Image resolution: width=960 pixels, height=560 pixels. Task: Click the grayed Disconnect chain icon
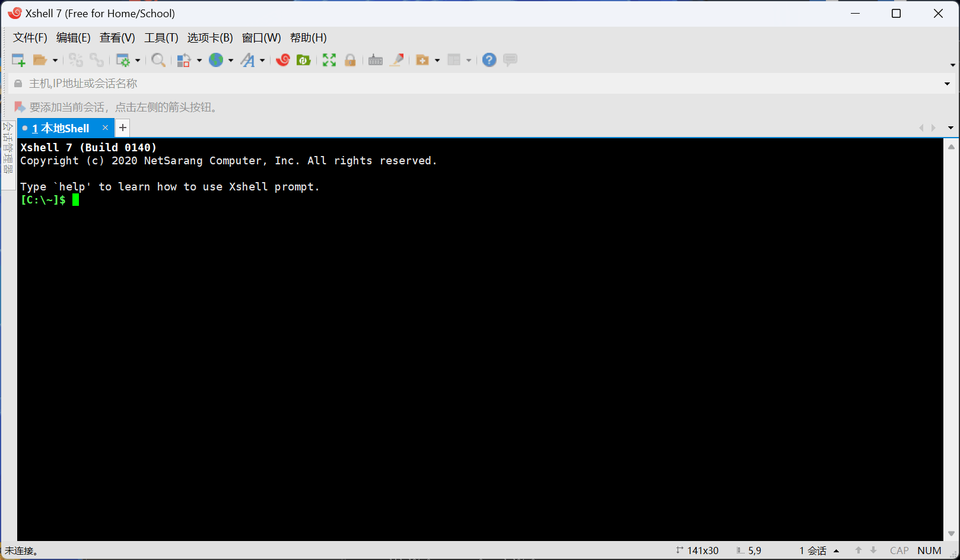[x=97, y=60]
